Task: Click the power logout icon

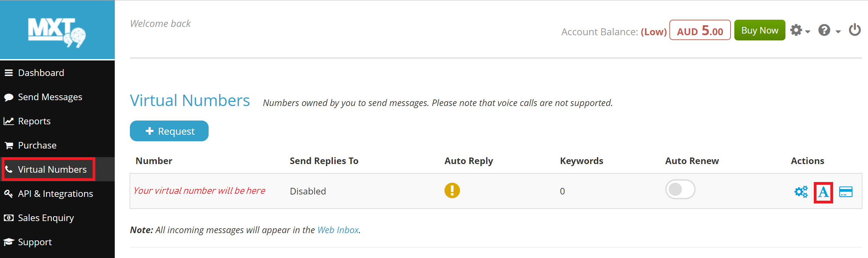Action: coord(855,30)
